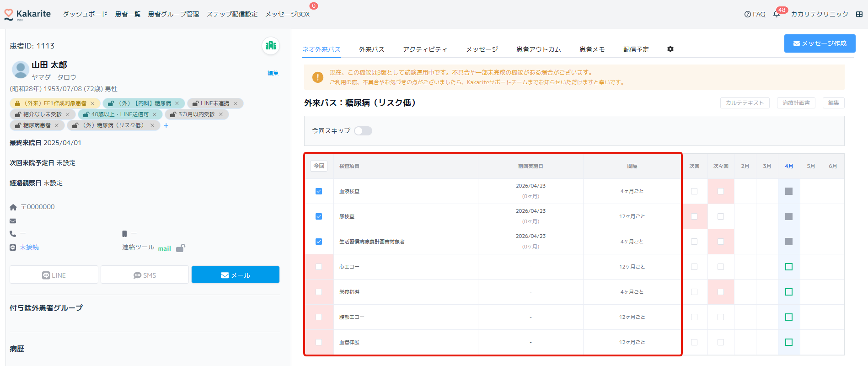Remove the LINE未連携 tag using its X
This screenshot has width=868, height=366.
236,103
